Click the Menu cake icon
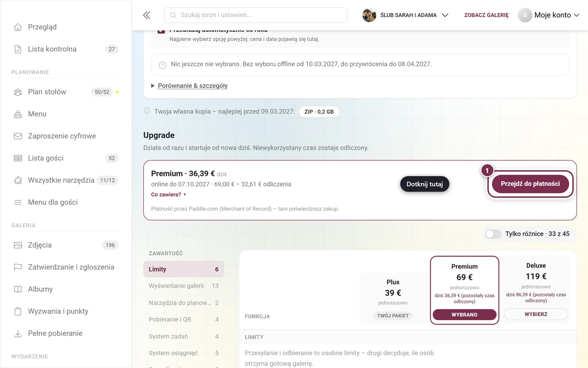Screen dimensions: 588x368 [18, 114]
